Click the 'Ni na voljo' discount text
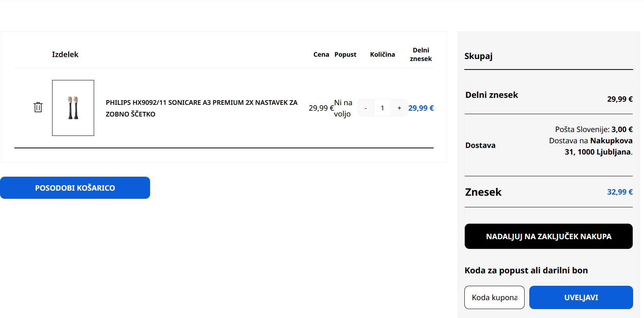Screen dimensions: 644x318 click(343, 108)
